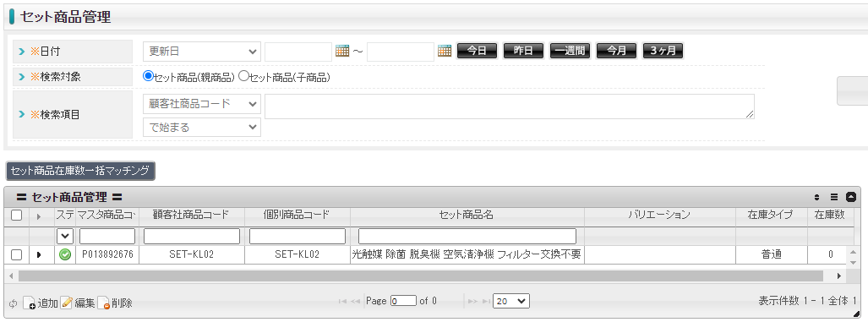The image size is (868, 333).
Task: Click the 削除 delete icon
Action: (103, 303)
